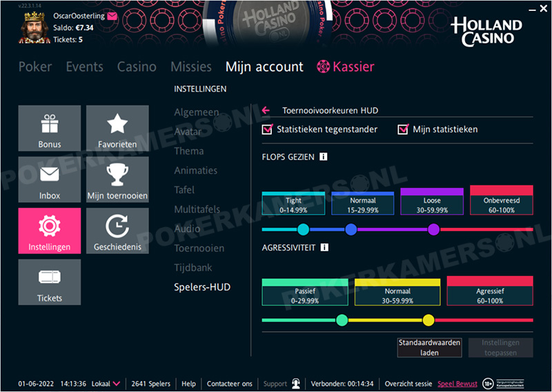Click the Holland Casino logo
The image size is (552, 392).
[486, 32]
